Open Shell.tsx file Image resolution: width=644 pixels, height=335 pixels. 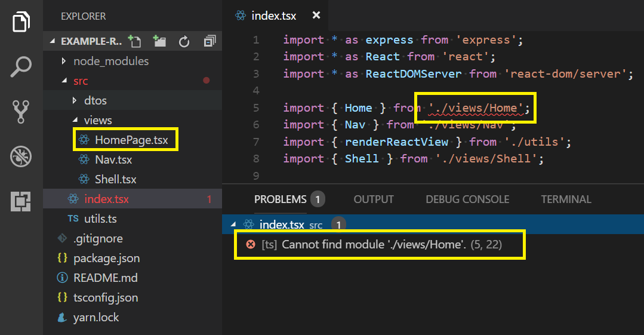pyautogui.click(x=115, y=179)
